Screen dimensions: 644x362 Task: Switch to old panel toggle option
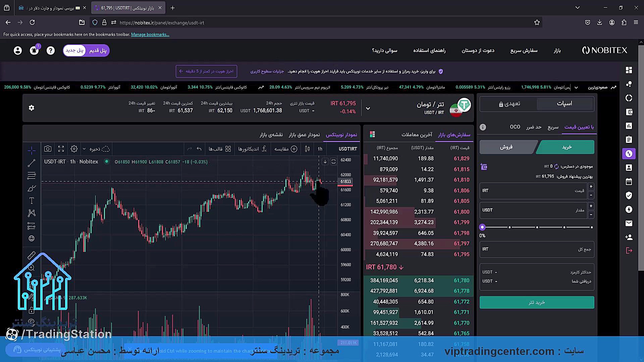98,50
